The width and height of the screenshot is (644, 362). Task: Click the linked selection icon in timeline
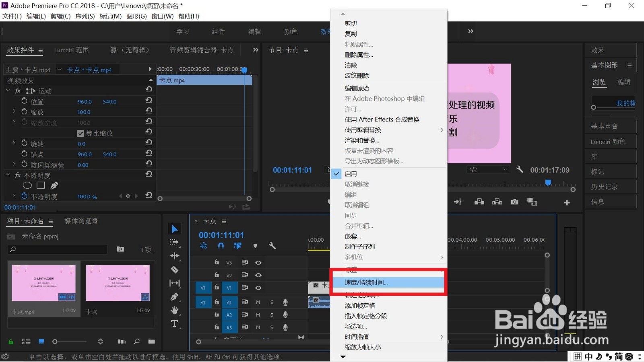click(238, 245)
